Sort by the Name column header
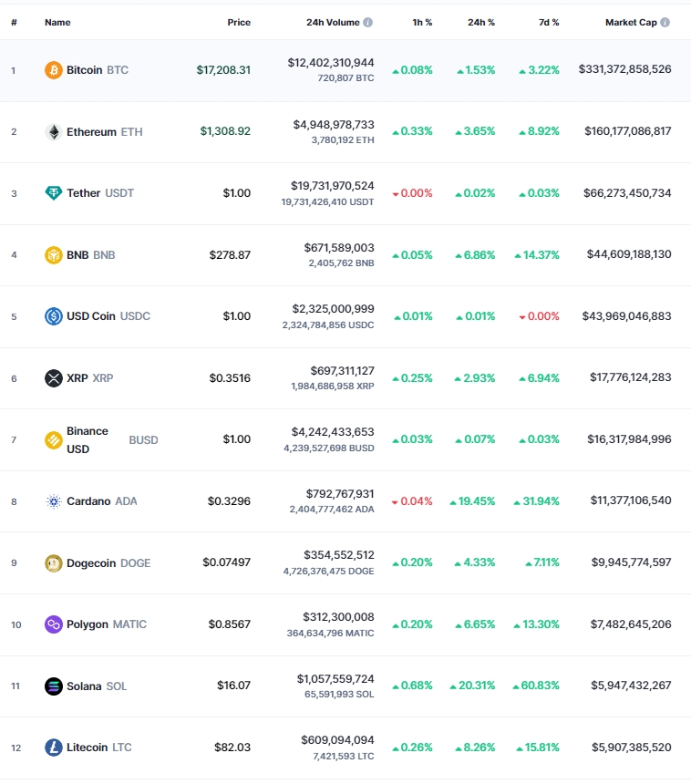 [57, 23]
